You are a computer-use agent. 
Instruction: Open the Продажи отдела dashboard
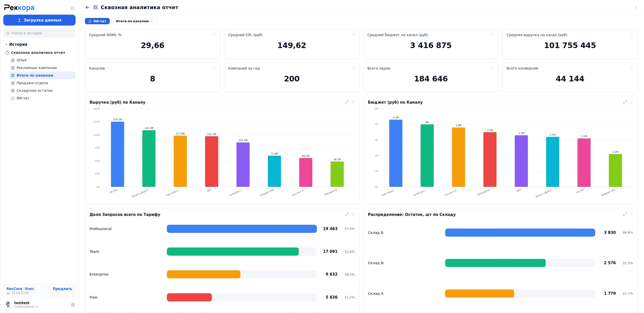click(32, 83)
